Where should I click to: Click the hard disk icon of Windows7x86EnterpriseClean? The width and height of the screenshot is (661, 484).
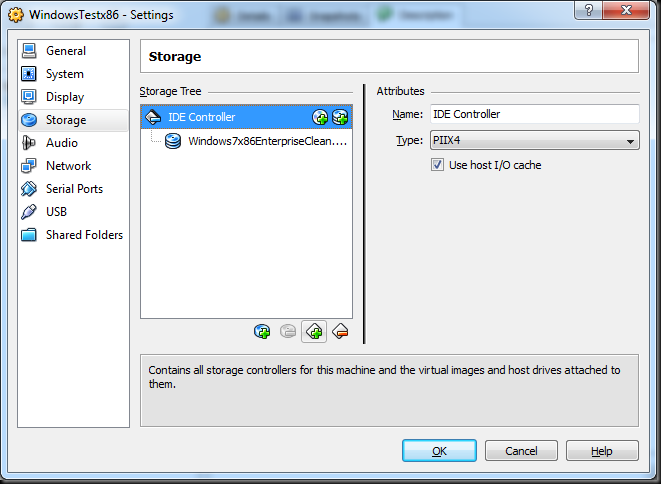pyautogui.click(x=173, y=141)
